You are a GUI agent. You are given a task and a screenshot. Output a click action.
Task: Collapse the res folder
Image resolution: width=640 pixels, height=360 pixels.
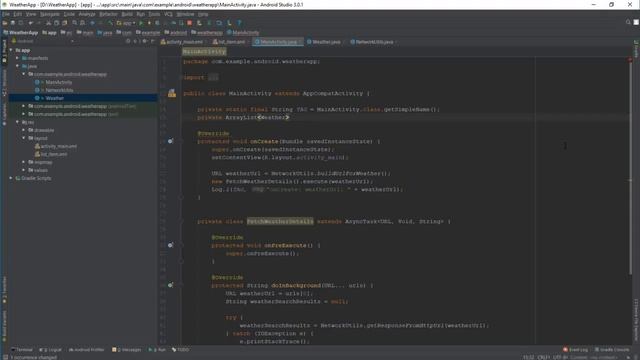pos(18,122)
